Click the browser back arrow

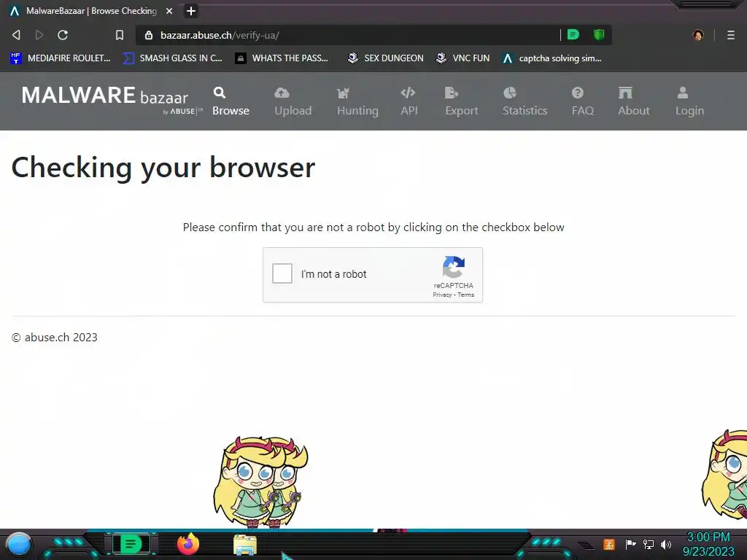click(16, 35)
